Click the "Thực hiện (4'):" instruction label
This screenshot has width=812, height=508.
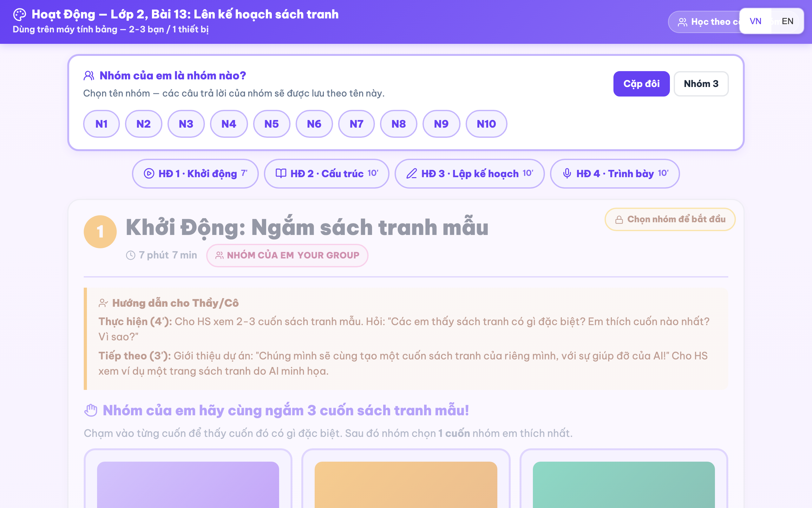(135, 322)
